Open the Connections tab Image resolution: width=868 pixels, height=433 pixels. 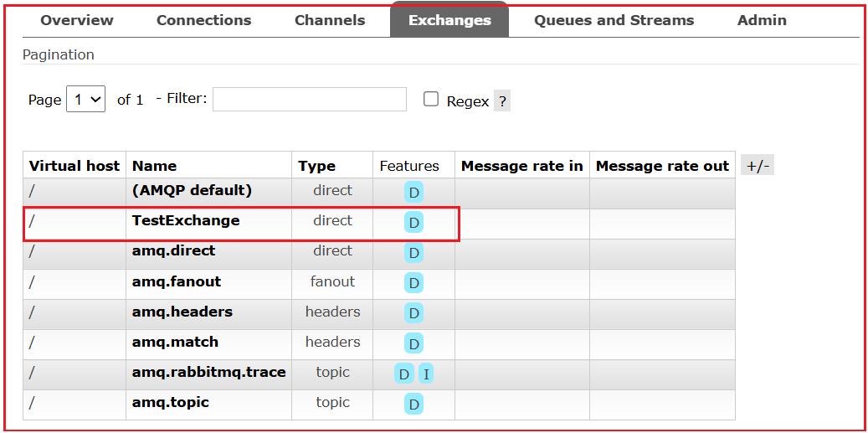pyautogui.click(x=203, y=20)
